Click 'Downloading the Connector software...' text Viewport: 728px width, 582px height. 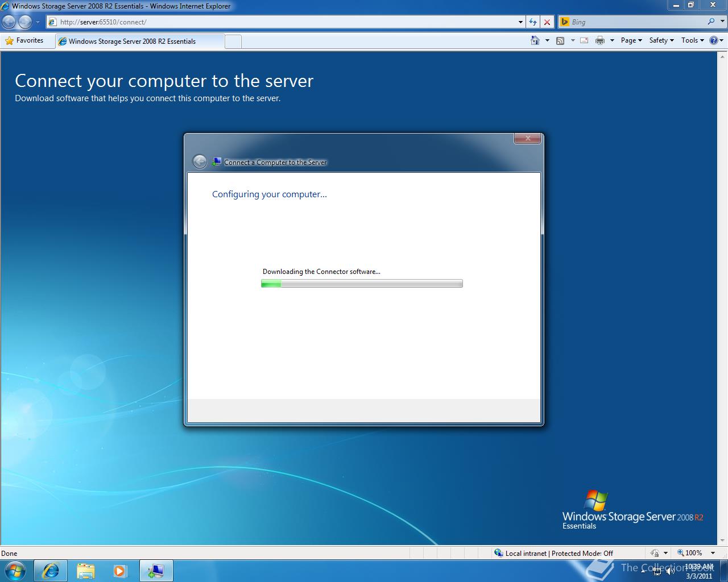[x=321, y=272]
